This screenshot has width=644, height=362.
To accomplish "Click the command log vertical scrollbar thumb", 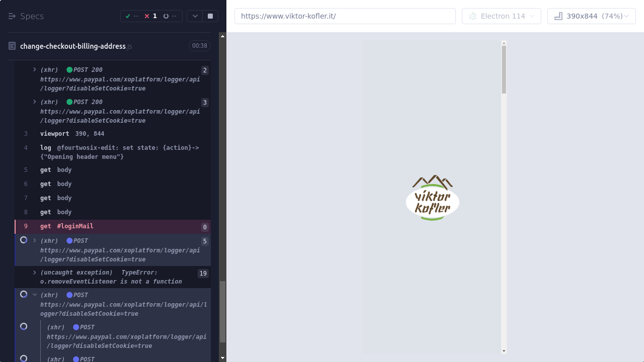I will click(222, 312).
